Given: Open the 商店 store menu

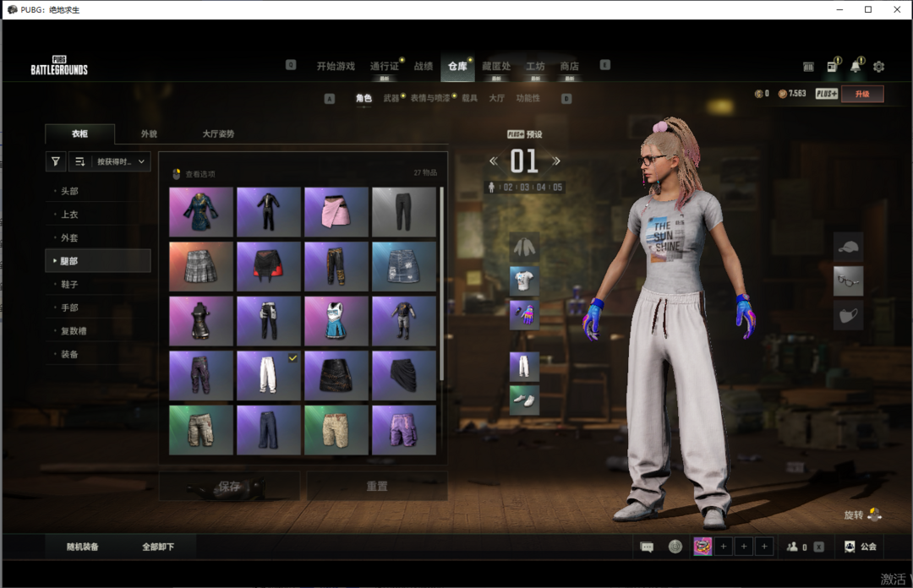Looking at the screenshot, I should tap(569, 67).
